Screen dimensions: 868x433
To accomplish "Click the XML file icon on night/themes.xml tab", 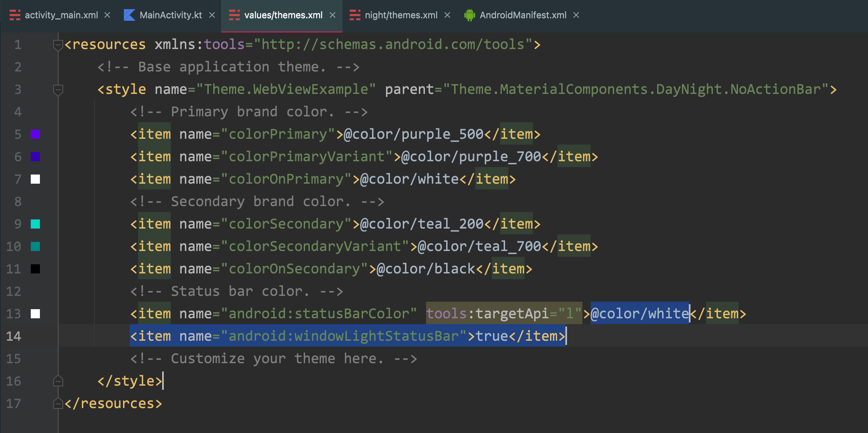I will tap(355, 15).
